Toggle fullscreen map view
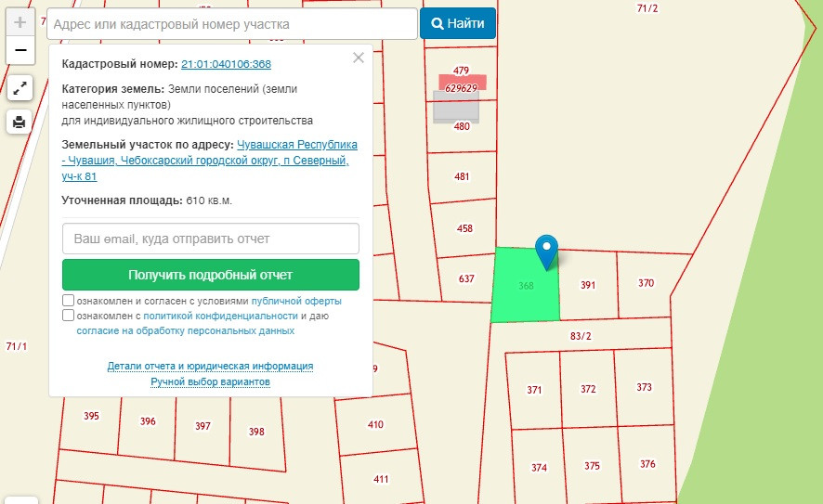Screen dimensions: 823x504 [x=20, y=88]
